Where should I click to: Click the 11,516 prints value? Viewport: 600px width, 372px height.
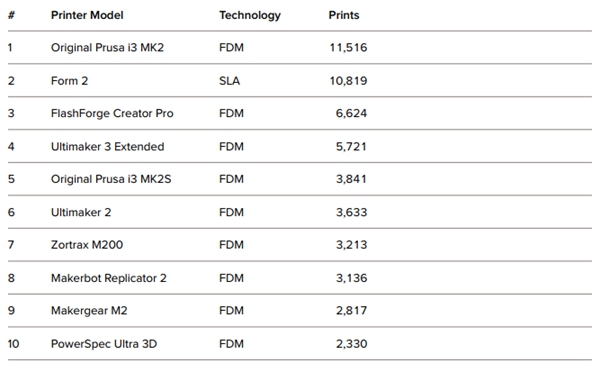pos(348,47)
